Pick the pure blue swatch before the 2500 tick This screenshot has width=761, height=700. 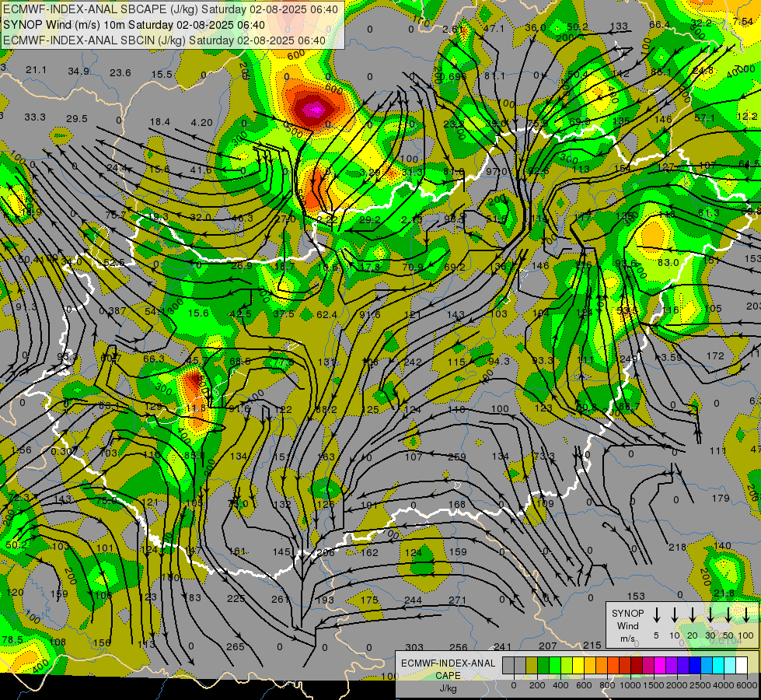click(695, 666)
